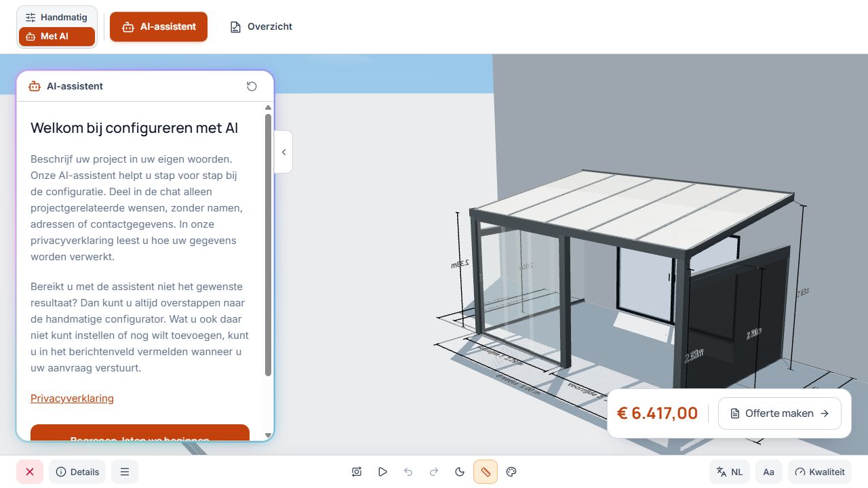Open the Privacyverklaring link

point(72,399)
